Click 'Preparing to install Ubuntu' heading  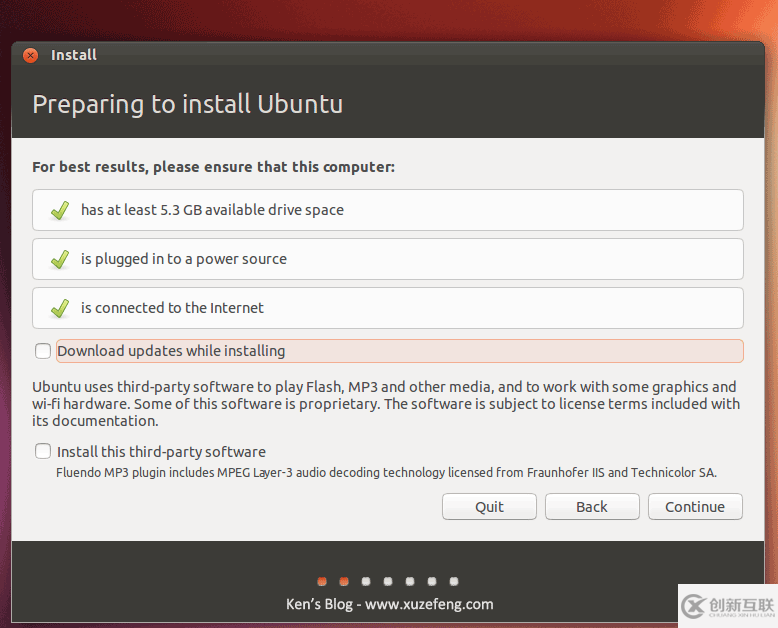188,105
